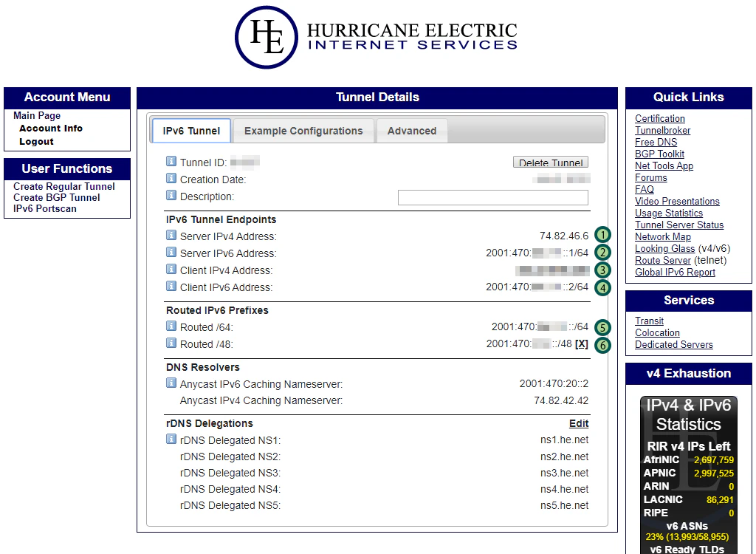Click the Delete Tunnel button
Image resolution: width=756 pixels, height=554 pixels.
click(x=551, y=163)
